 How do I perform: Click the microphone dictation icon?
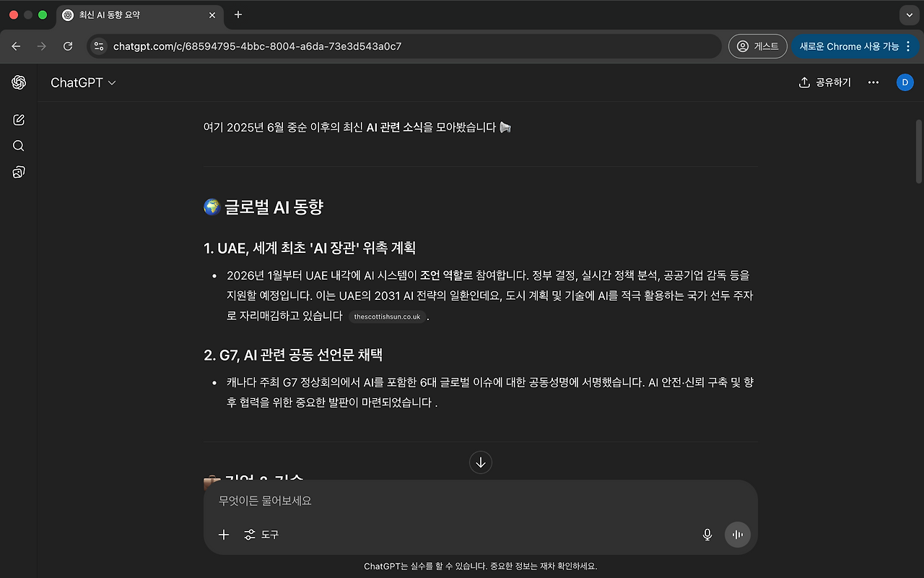pos(707,535)
